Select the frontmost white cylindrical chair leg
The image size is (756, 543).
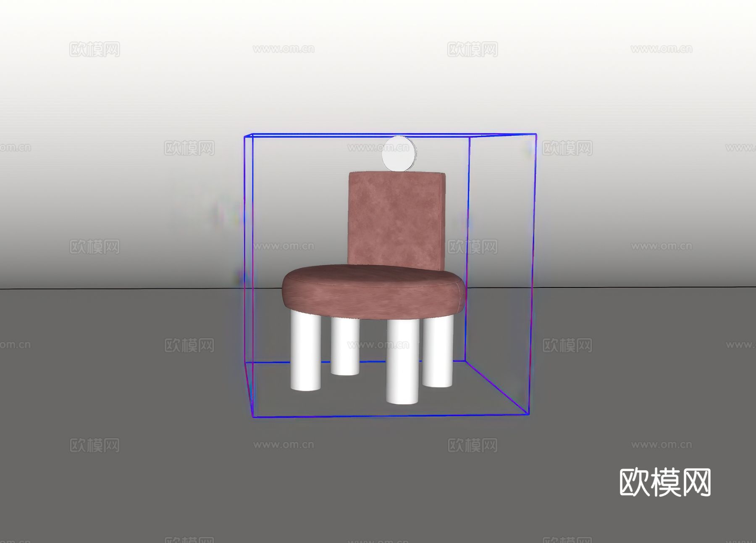[402, 361]
